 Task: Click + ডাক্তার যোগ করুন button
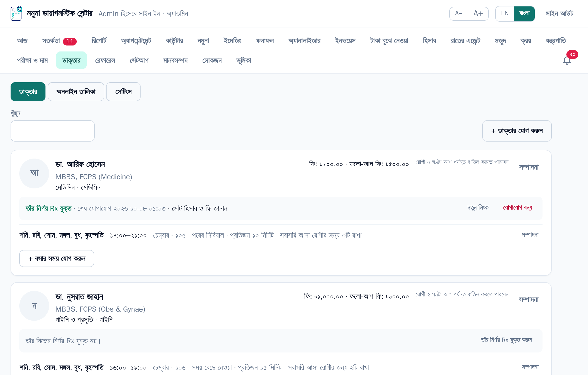pyautogui.click(x=517, y=131)
